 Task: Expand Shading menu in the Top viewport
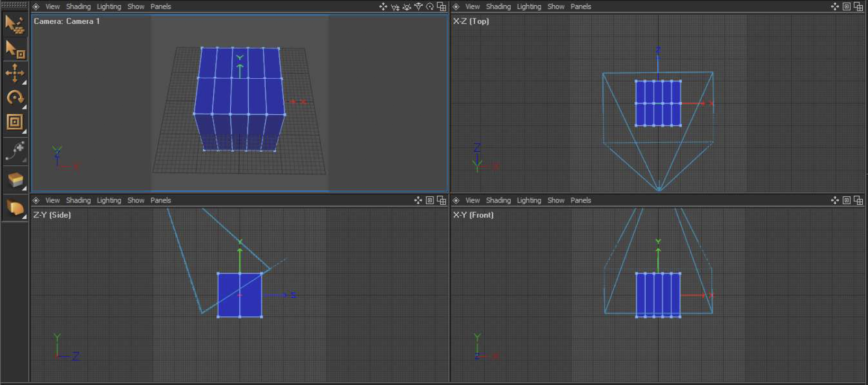coord(498,7)
